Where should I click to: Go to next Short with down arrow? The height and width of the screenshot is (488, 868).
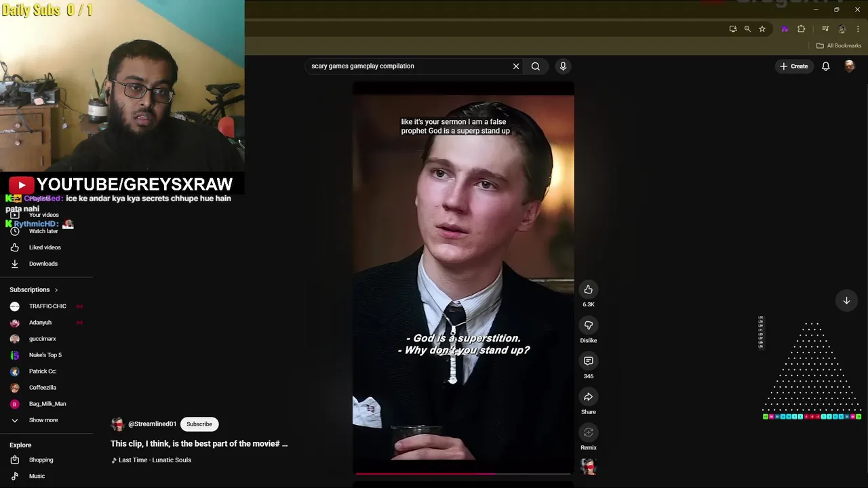pyautogui.click(x=846, y=300)
